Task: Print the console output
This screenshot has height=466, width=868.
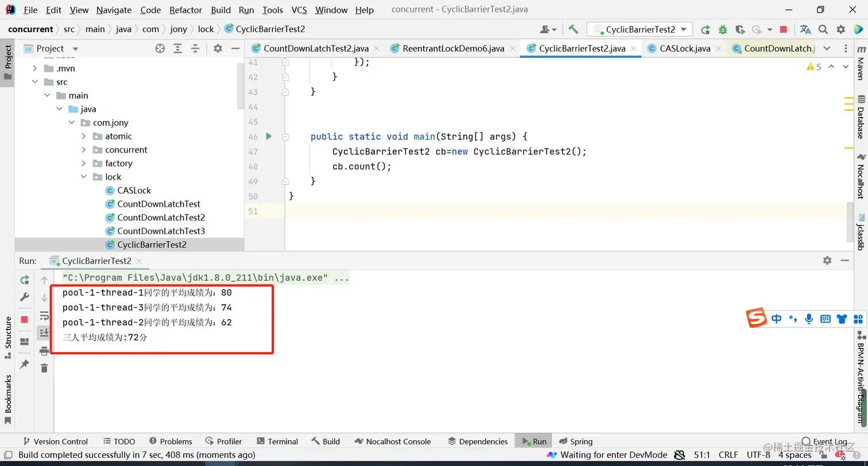Action: 44,351
